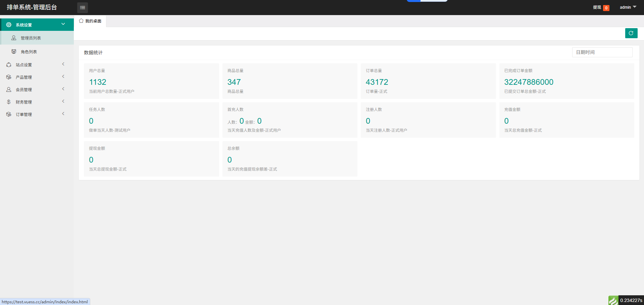Viewport: 644px width, 305px height.
Task: Click the hamburger menu toggle button
Action: click(83, 7)
